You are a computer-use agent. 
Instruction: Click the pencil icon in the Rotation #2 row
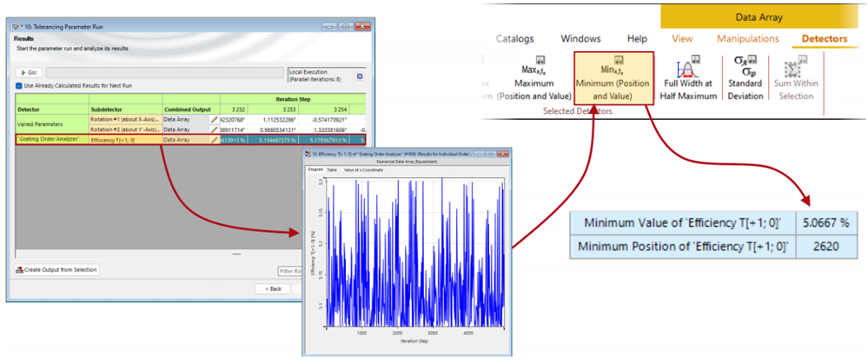(x=215, y=129)
